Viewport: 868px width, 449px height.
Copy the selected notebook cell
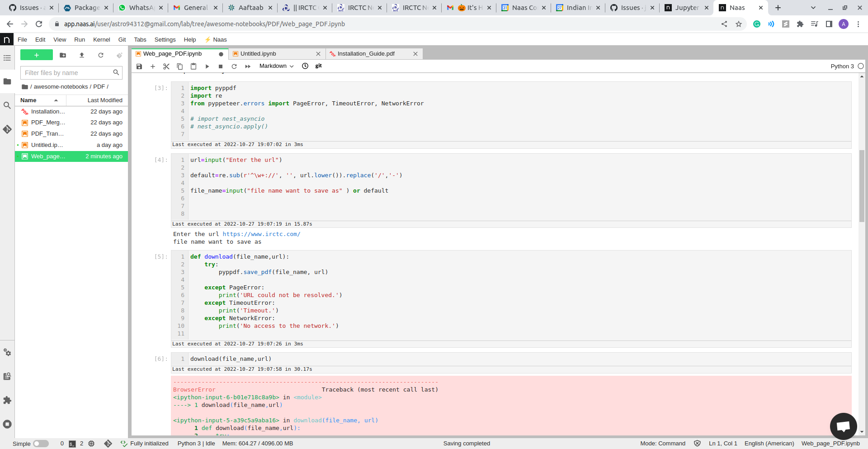click(179, 66)
